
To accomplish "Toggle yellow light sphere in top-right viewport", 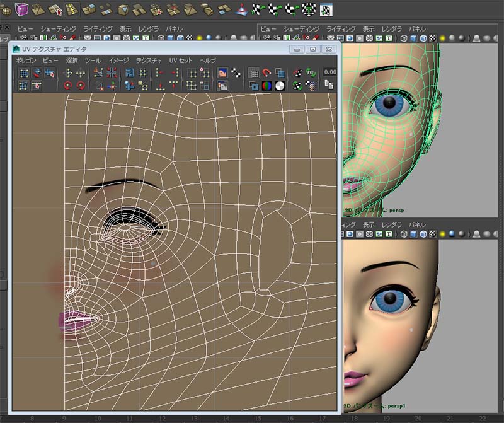I will point(443,38).
